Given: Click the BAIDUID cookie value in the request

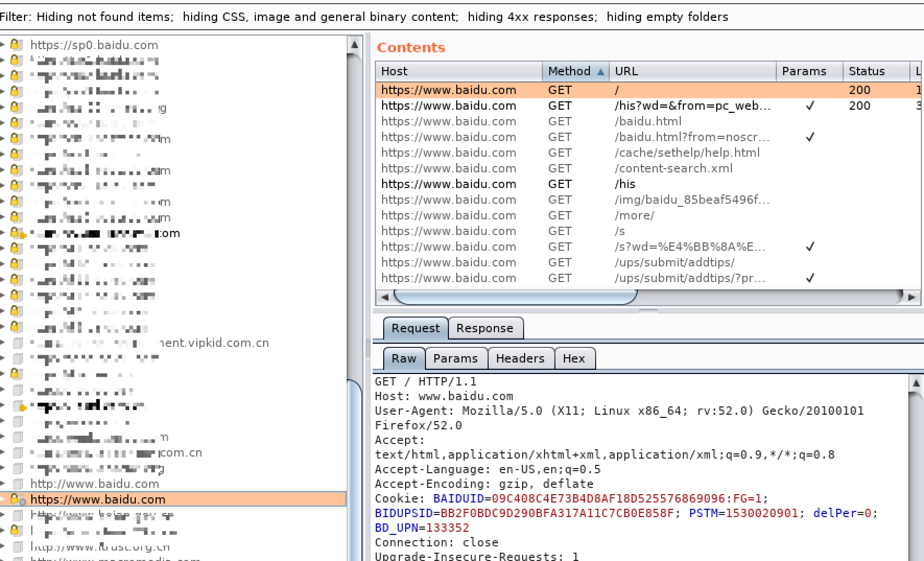Looking at the screenshot, I should point(626,498).
